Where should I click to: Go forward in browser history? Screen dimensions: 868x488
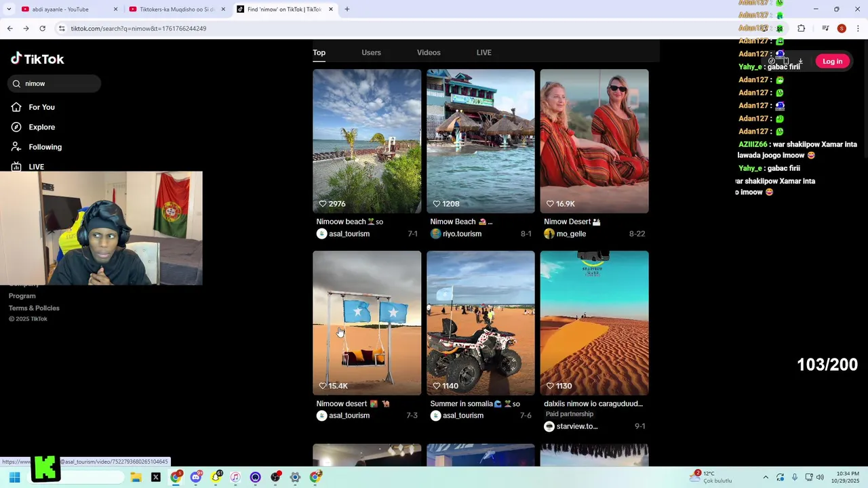click(26, 28)
